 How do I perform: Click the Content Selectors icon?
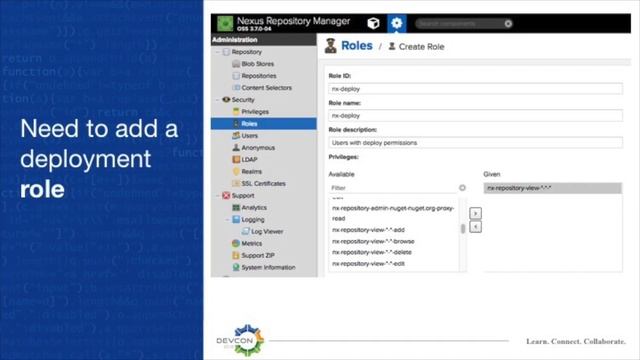[236, 88]
